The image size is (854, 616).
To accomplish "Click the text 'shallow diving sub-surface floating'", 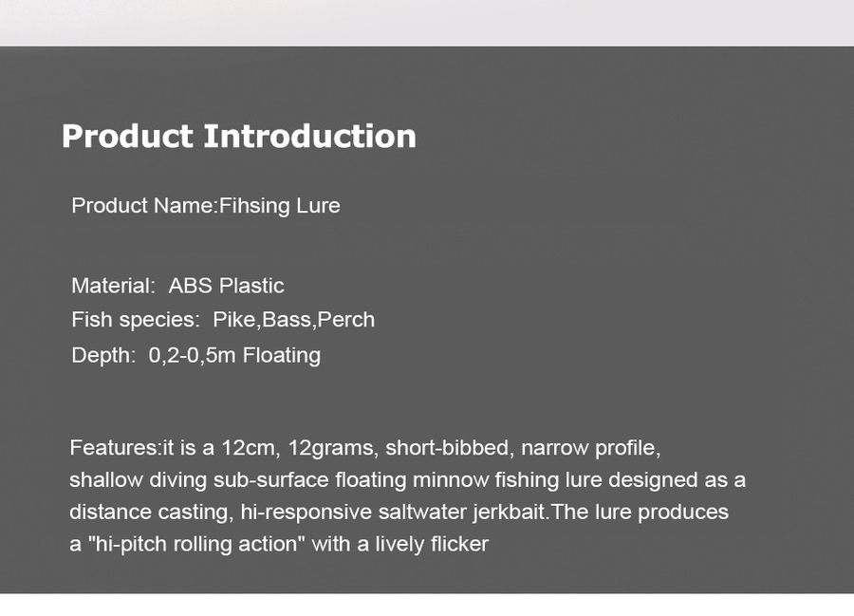I will tap(238, 480).
